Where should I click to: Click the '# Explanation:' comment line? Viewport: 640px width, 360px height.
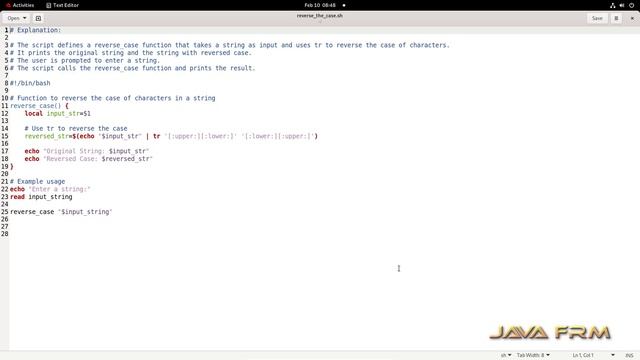[36, 30]
